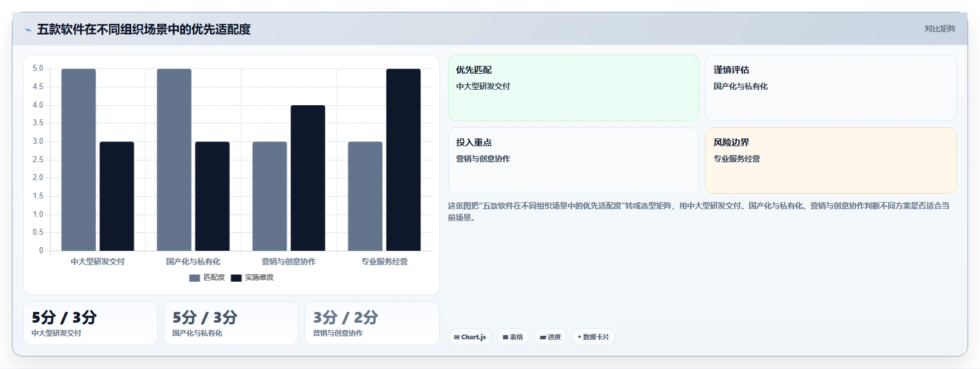This screenshot has height=369, width=980.
Task: Click the 3分 / 2分 营销与创意协作 stat card
Action: 372,323
